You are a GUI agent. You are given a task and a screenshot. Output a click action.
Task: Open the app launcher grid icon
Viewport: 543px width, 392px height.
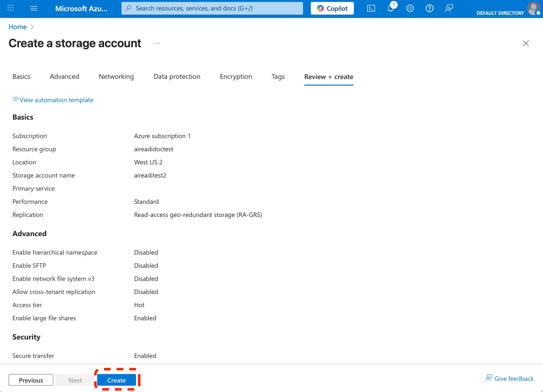[10, 8]
